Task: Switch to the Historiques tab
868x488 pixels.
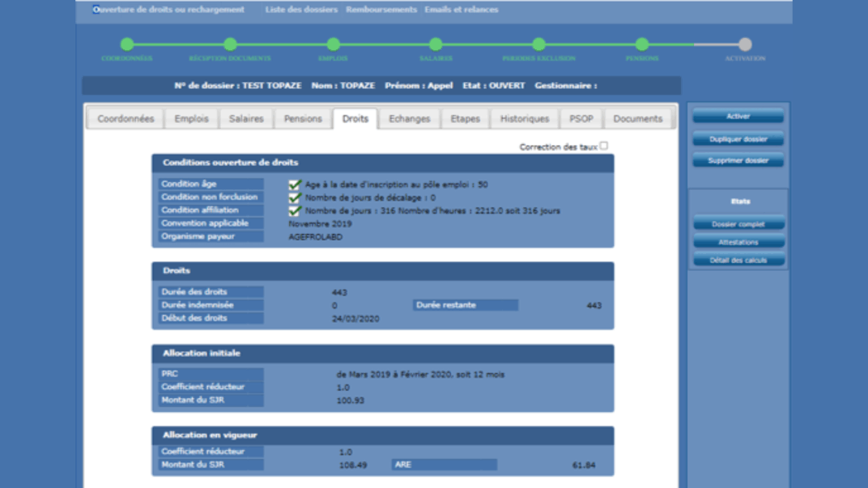Action: click(x=525, y=119)
